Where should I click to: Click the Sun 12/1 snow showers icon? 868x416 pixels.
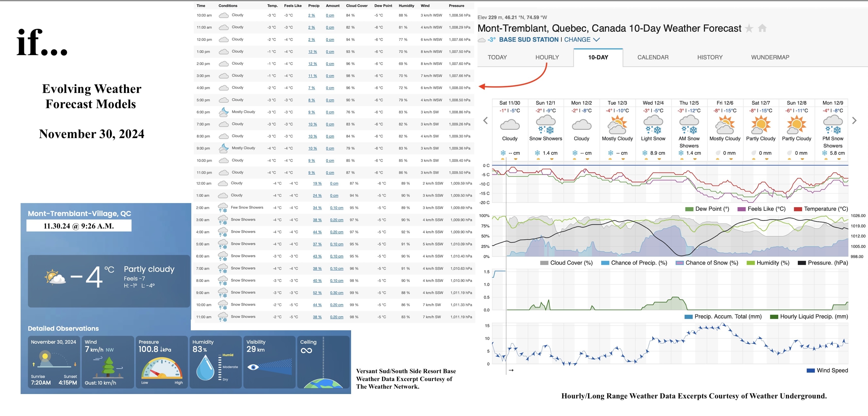[545, 124]
